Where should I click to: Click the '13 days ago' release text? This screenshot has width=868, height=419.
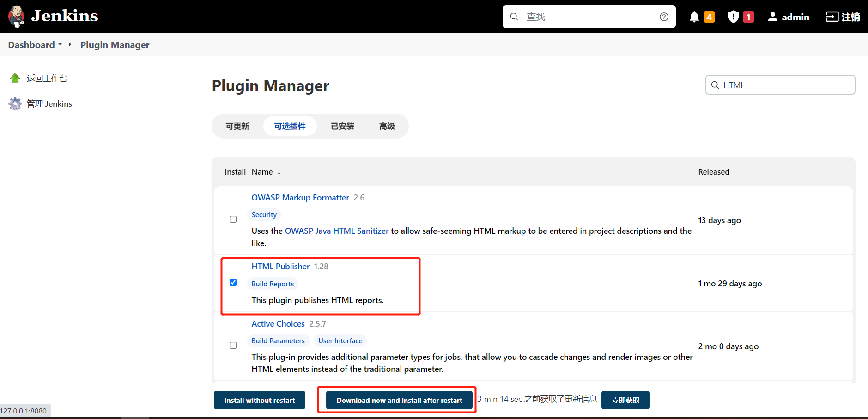719,220
